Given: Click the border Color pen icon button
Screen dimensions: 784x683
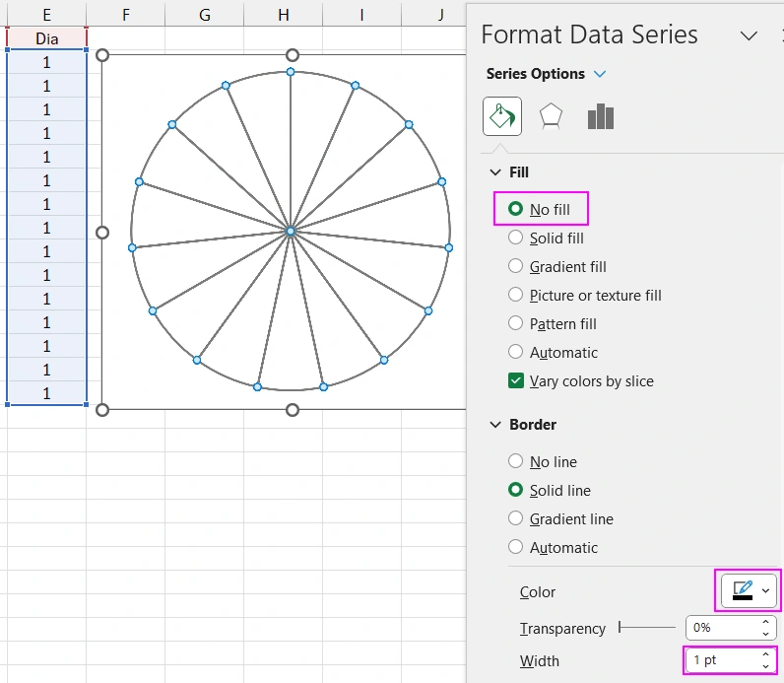Looking at the screenshot, I should pyautogui.click(x=743, y=590).
